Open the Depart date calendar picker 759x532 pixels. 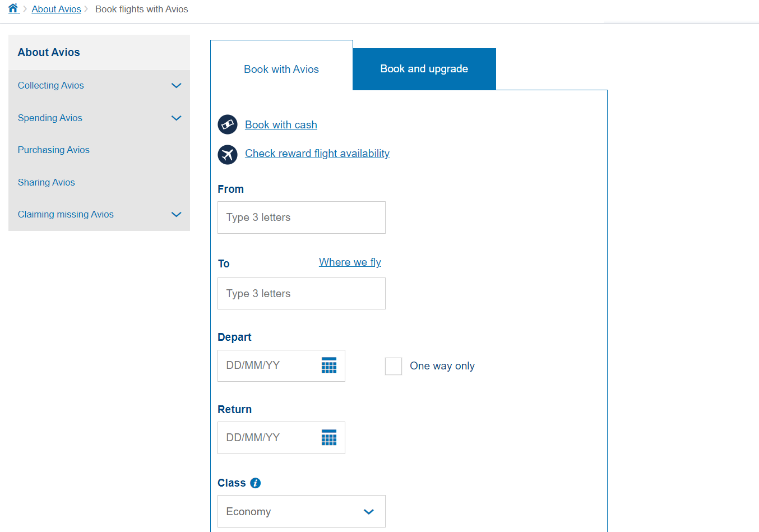tap(329, 366)
